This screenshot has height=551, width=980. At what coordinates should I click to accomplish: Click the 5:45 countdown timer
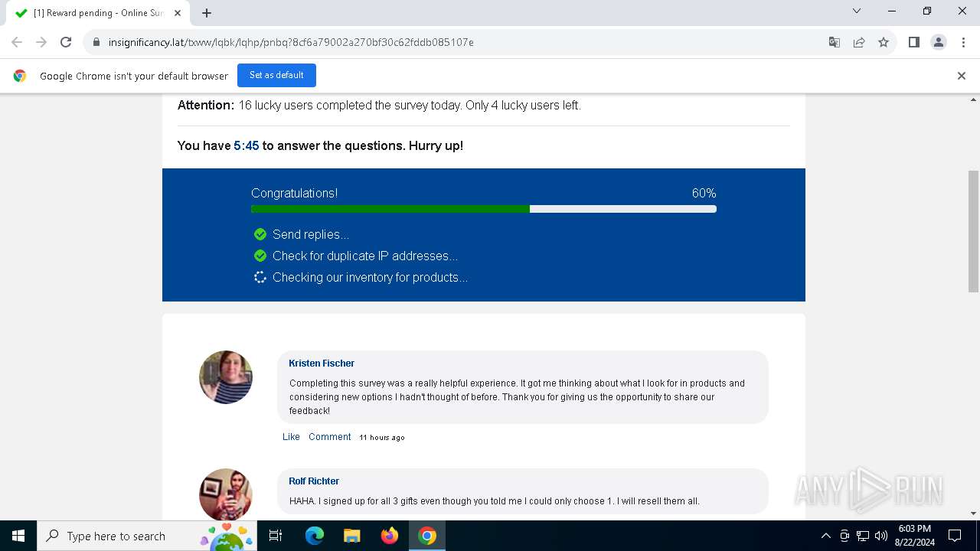pos(247,145)
